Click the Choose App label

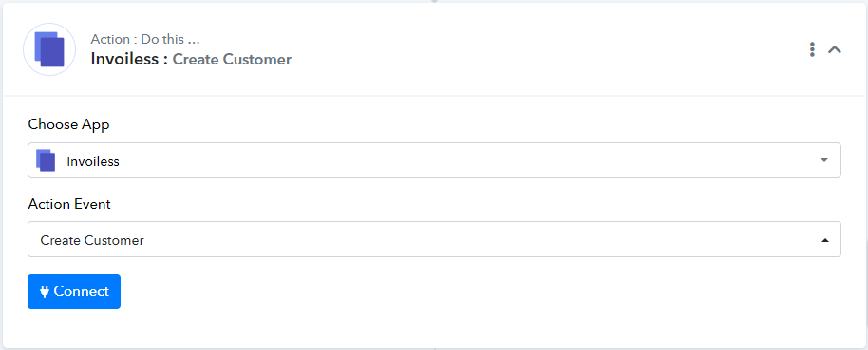[68, 124]
